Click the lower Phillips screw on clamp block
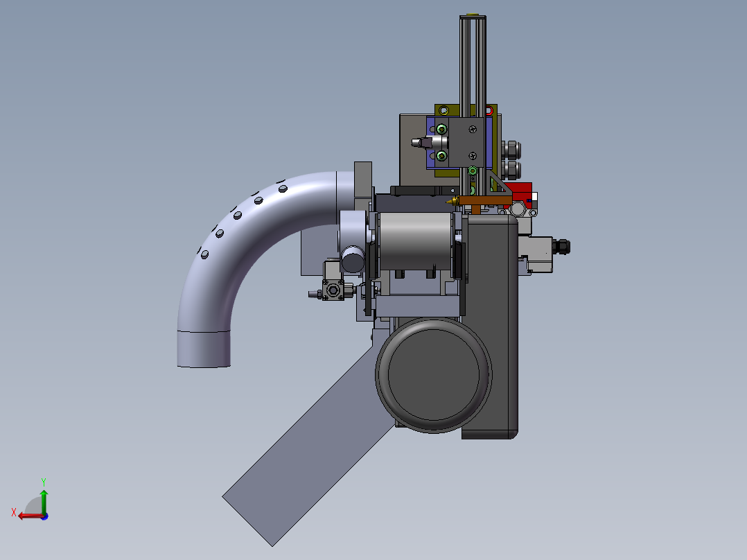The image size is (747, 560). click(x=473, y=155)
